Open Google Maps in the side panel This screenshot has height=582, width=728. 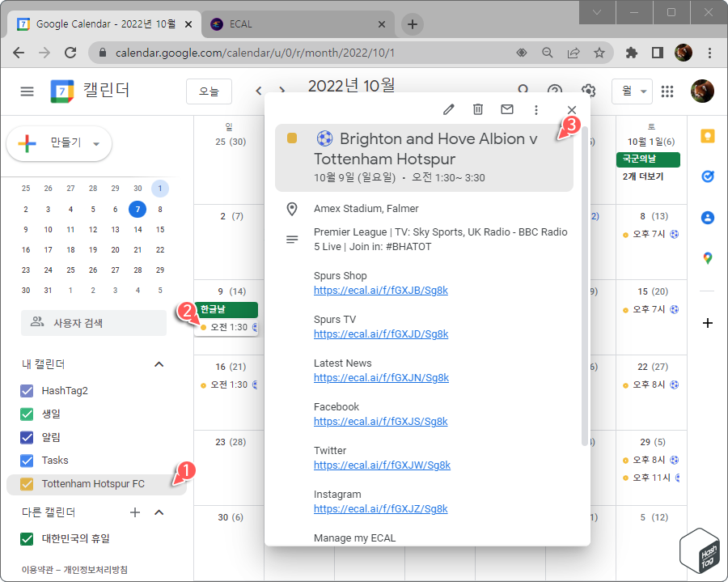[707, 259]
